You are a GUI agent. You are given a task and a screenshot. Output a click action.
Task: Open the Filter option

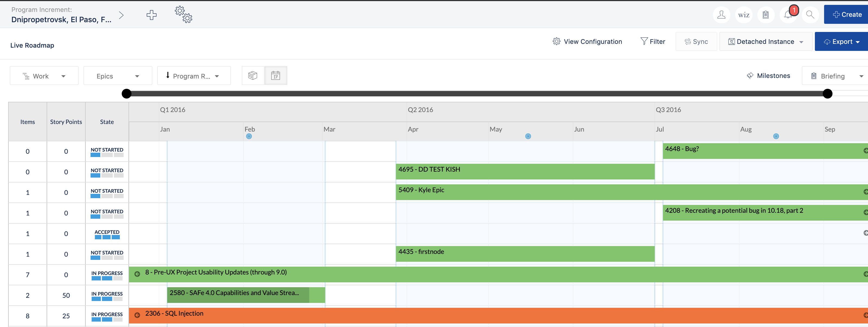coord(653,41)
